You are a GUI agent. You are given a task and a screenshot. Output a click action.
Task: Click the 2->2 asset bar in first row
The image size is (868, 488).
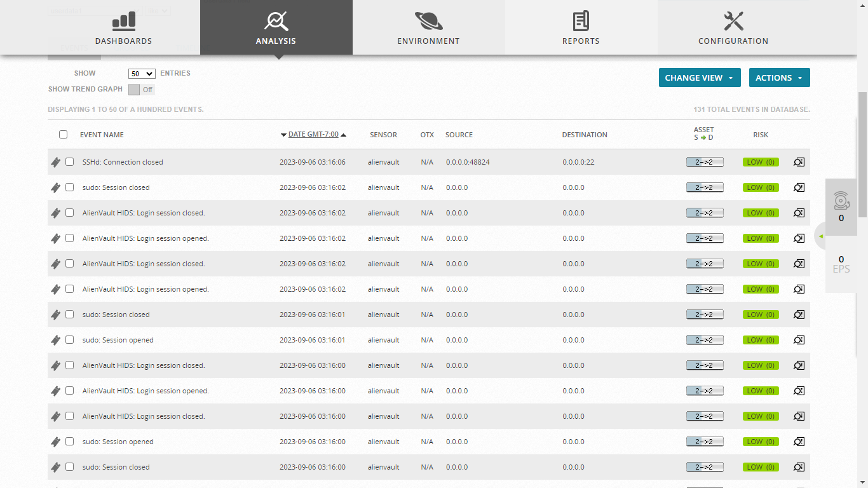pyautogui.click(x=705, y=162)
